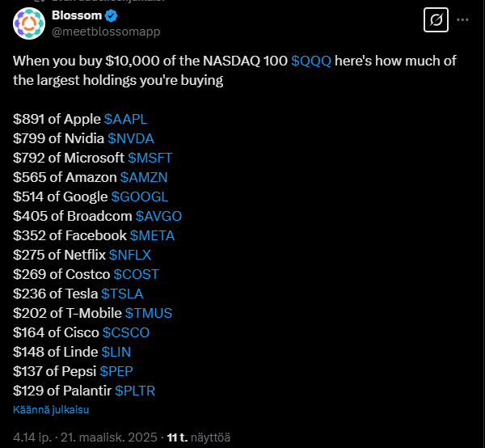Open the Blossom display name link

pos(77,15)
